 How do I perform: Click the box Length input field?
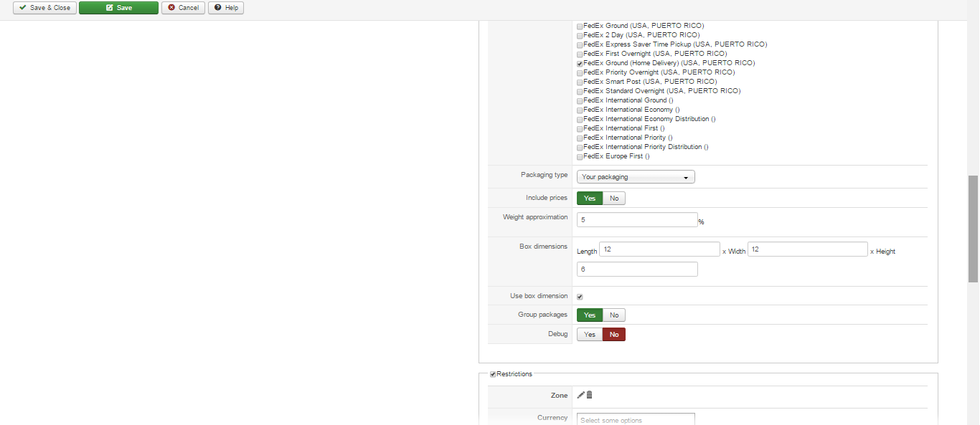(659, 249)
